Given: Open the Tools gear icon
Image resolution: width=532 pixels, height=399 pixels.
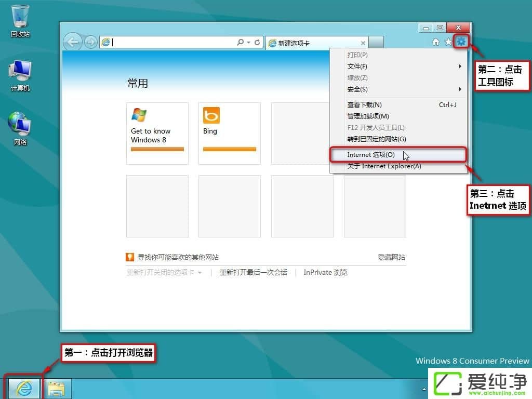Looking at the screenshot, I should pyautogui.click(x=461, y=42).
